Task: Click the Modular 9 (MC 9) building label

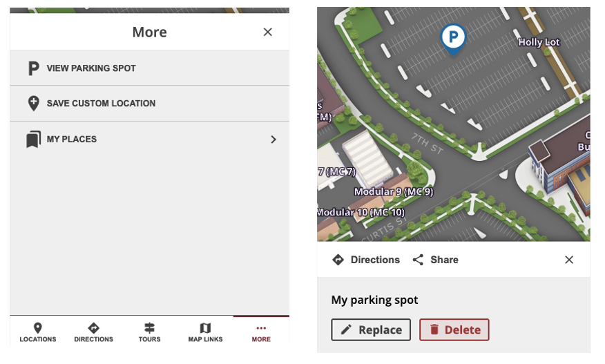Action: coord(393,192)
